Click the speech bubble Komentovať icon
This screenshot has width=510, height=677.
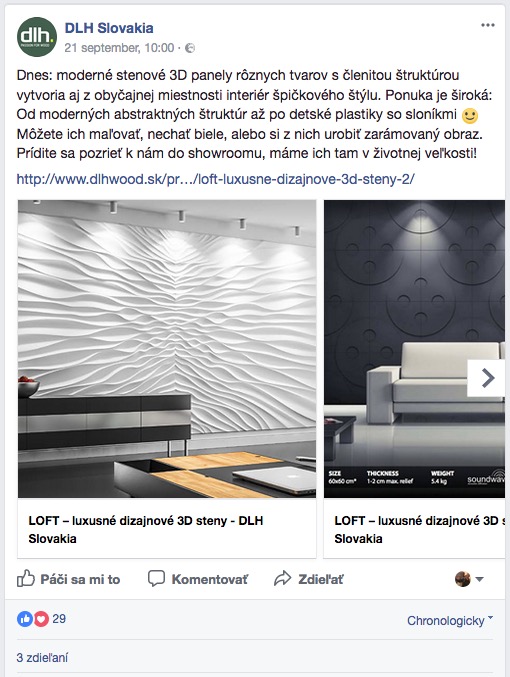[156, 579]
